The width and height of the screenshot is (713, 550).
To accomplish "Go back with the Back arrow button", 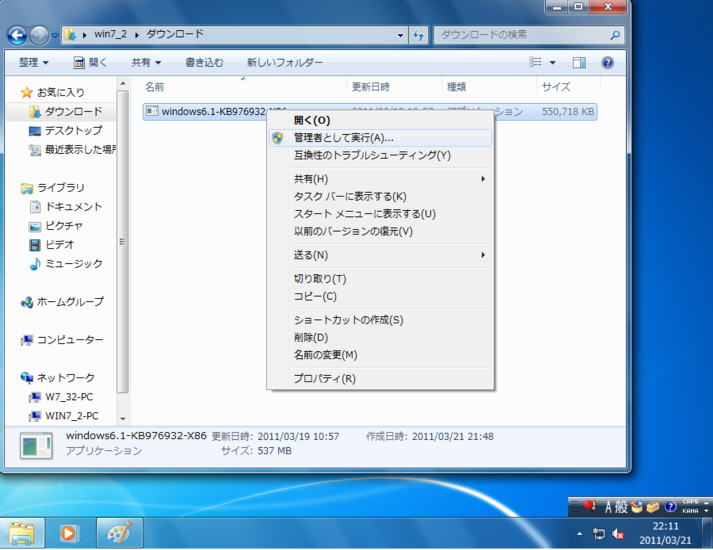I will 17,35.
